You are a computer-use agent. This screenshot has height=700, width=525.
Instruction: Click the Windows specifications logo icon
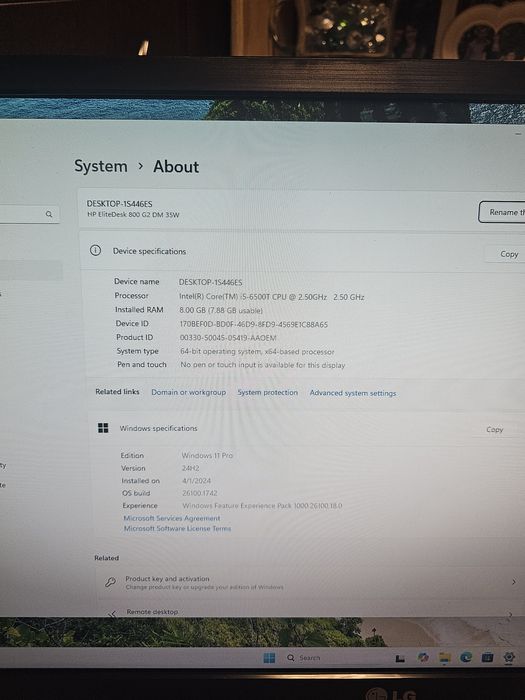[x=103, y=428]
